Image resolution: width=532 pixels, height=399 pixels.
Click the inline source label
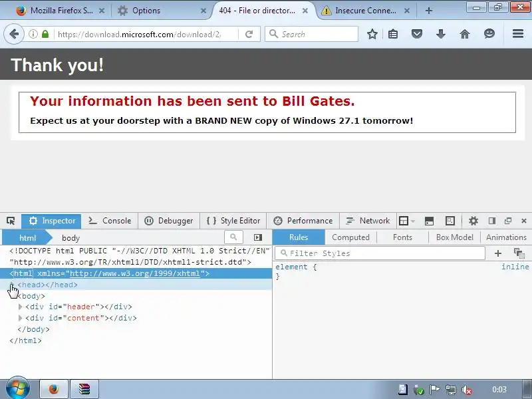(x=515, y=267)
